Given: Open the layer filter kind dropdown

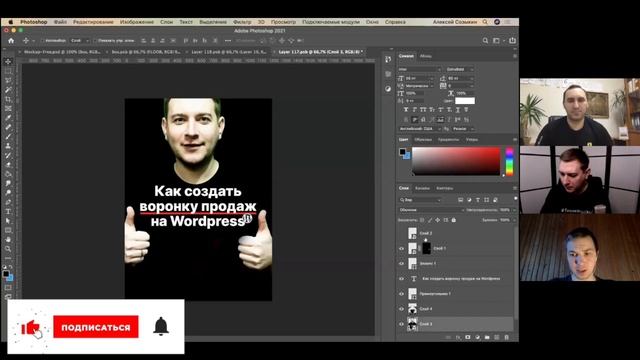Looking at the screenshot, I should (x=420, y=200).
